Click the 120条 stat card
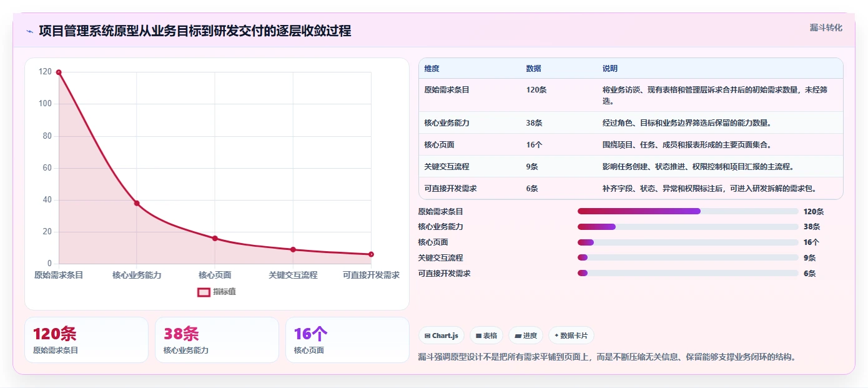This screenshot has width=868, height=388. click(x=86, y=340)
